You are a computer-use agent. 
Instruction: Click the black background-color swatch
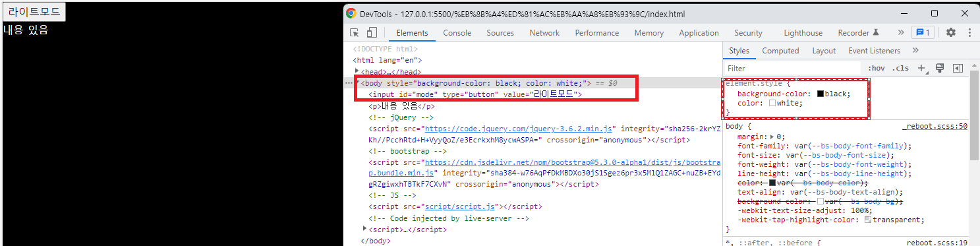pyautogui.click(x=821, y=94)
